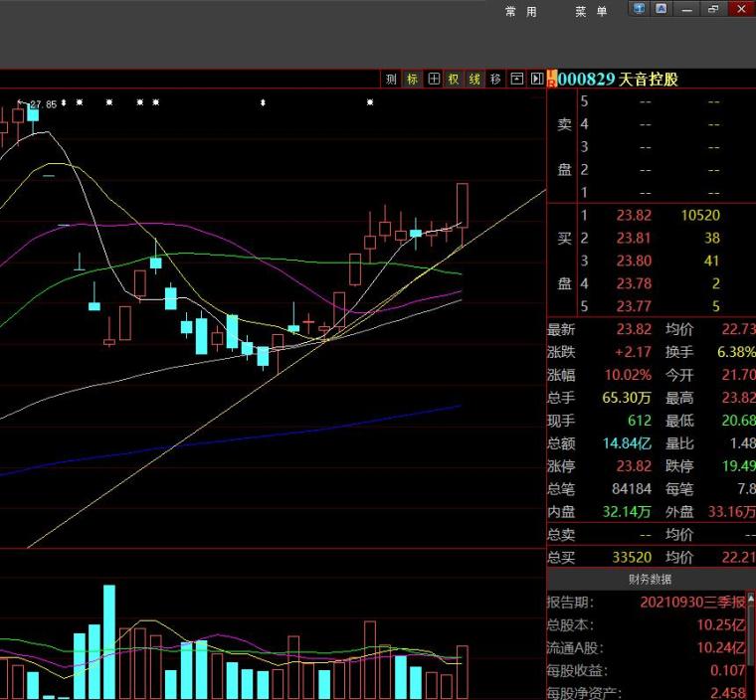Click the 测 forecast tool icon
756x700 pixels.
pyautogui.click(x=392, y=79)
